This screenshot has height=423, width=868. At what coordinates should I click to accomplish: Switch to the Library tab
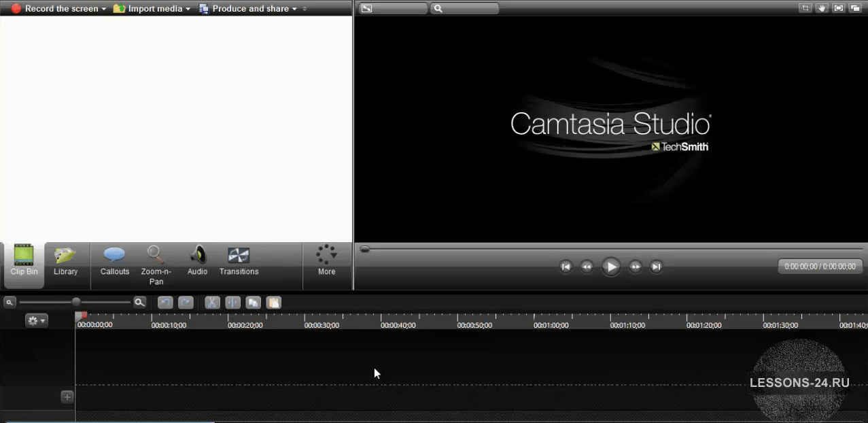pos(66,261)
